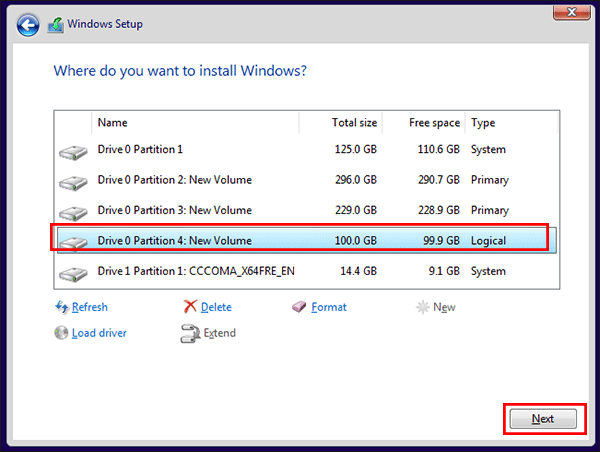Click the New partition star icon
Viewport: 600px width, 452px height.
(x=422, y=307)
